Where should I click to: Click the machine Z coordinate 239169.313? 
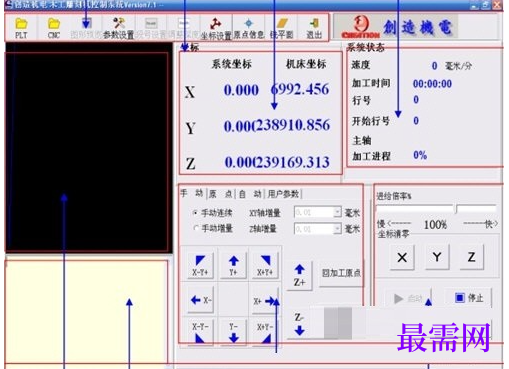[292, 162]
